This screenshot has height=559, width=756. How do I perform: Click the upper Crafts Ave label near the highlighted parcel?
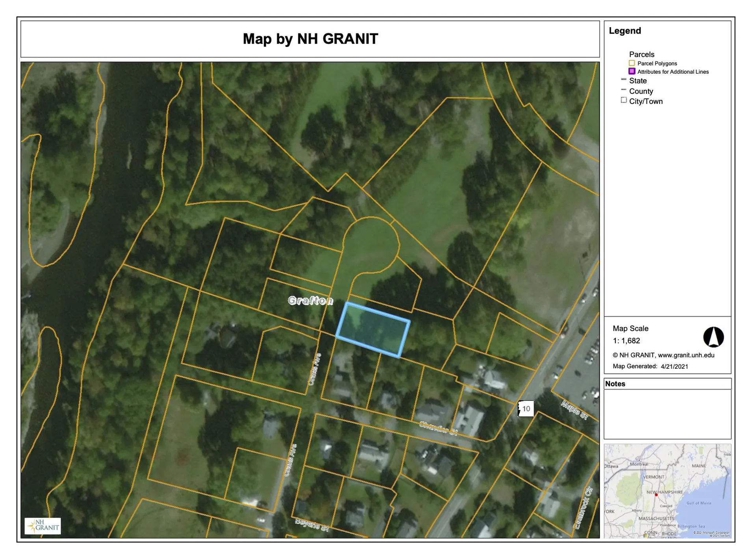(314, 369)
